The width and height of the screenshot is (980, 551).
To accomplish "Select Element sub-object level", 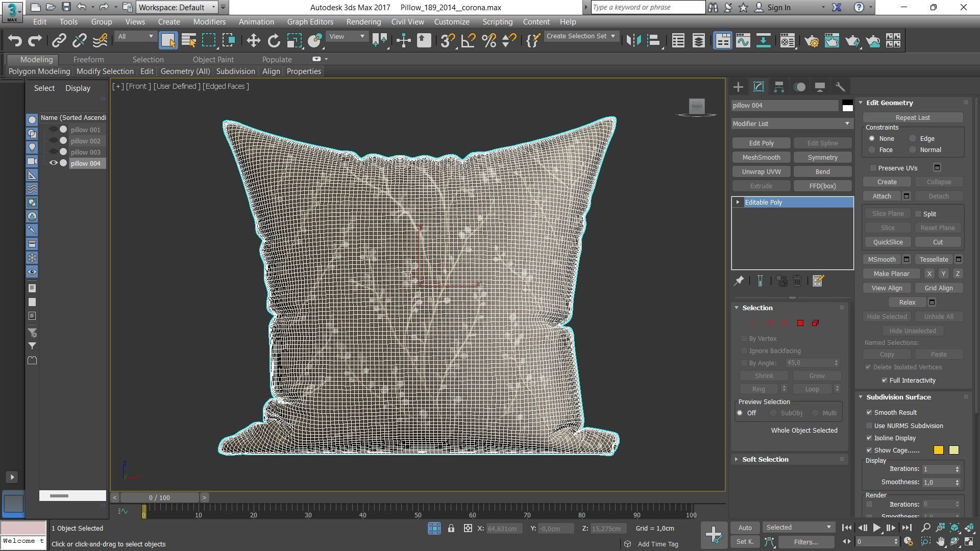I will 815,323.
